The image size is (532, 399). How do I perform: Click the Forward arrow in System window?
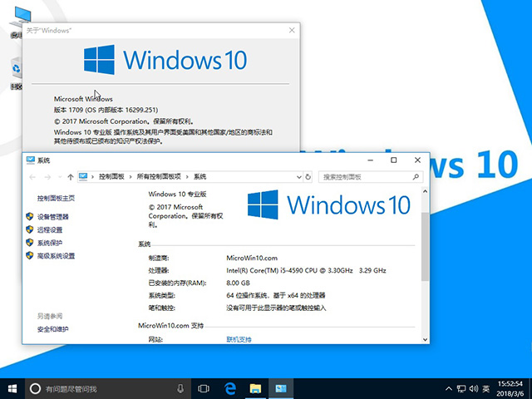[x=47, y=177]
